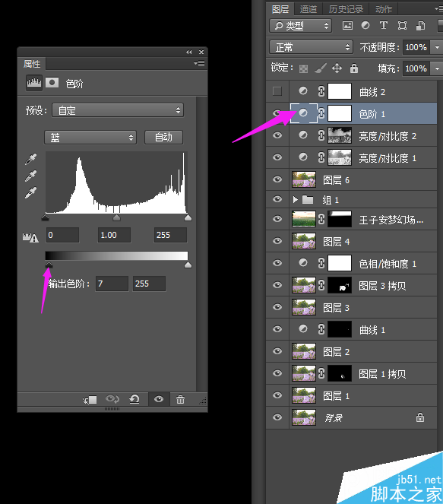This screenshot has width=443, height=504.
Task: Open the 不透明度 opacity slider arrow
Action: tap(437, 47)
